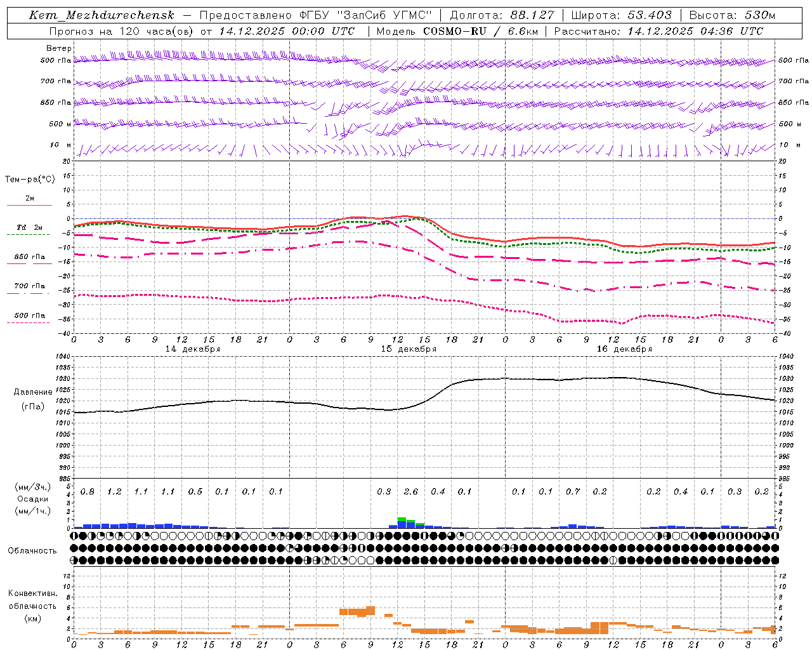Click the Высота: 530м value
This screenshot has width=812, height=650.
(x=732, y=15)
